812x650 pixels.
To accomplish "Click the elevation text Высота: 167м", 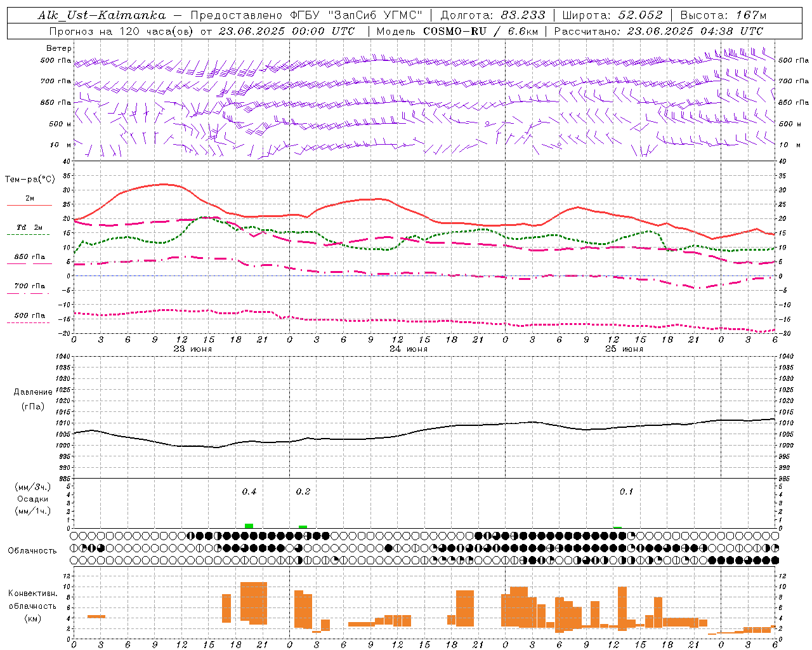I will 723,15.
